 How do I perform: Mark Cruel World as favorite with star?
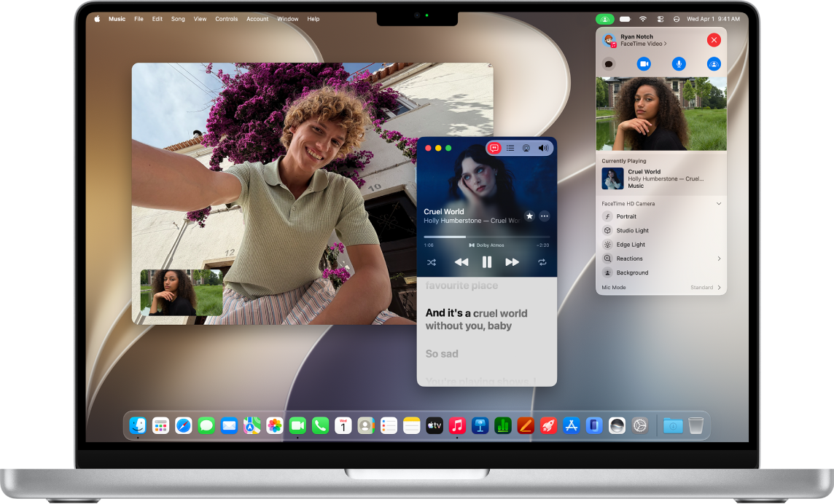click(x=529, y=216)
